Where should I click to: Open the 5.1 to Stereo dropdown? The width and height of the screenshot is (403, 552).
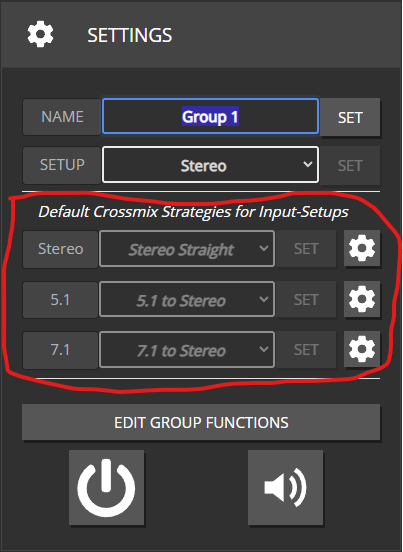187,299
